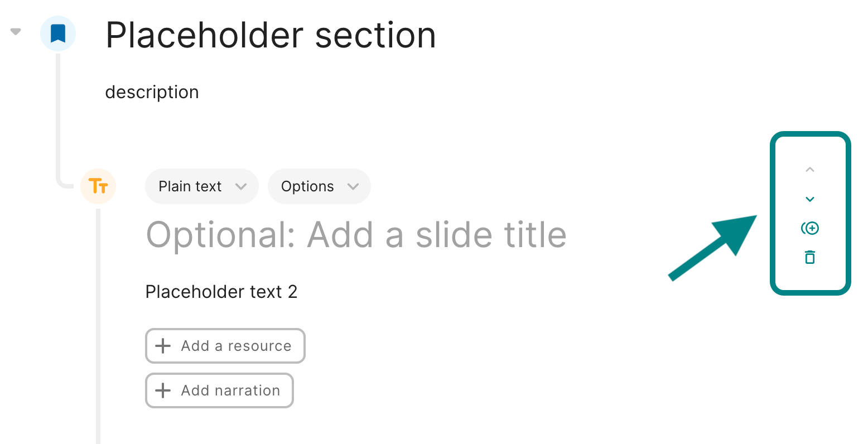868x444 pixels.
Task: Edit the Placeholder section heading
Action: pyautogui.click(x=271, y=35)
